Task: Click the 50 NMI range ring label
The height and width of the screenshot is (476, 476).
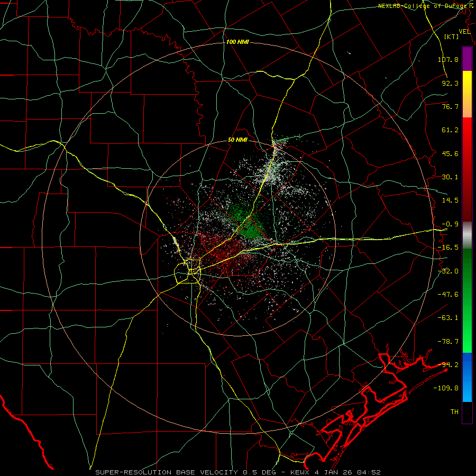Action: point(237,140)
